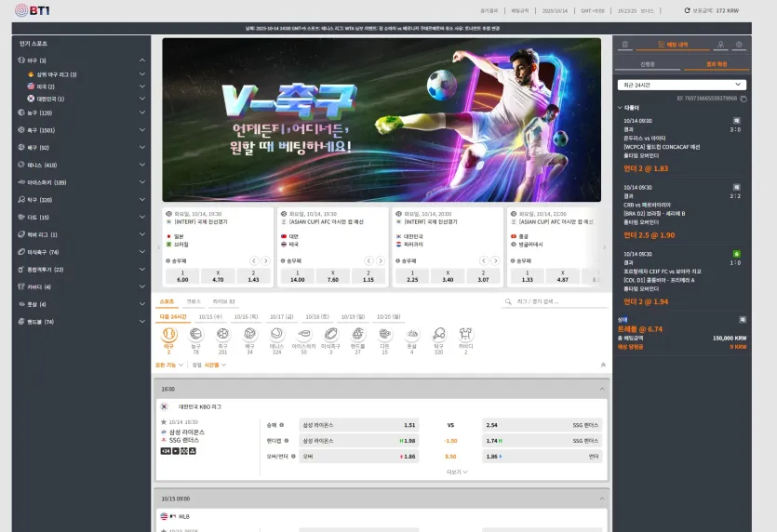Image resolution: width=777 pixels, height=532 pixels.
Task: Bet on Samsung Lions moneyline at 1.51
Action: [359, 425]
